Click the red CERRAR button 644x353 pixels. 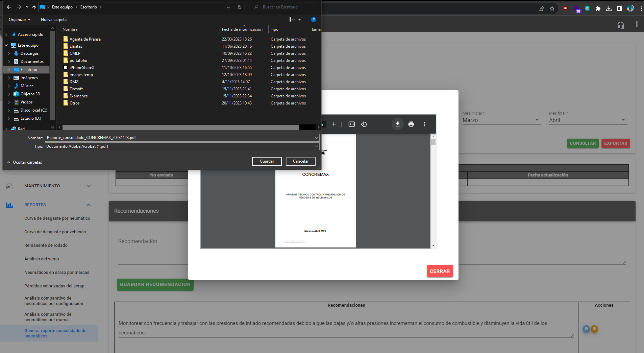point(440,271)
